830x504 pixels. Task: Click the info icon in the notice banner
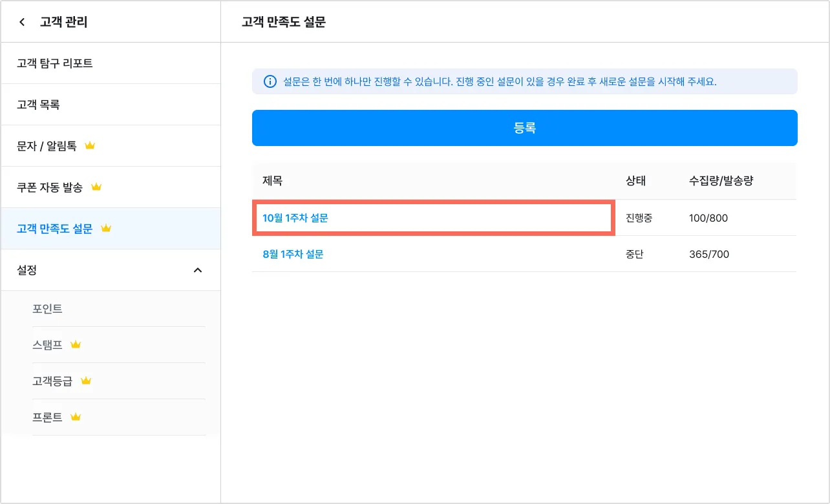click(x=270, y=82)
